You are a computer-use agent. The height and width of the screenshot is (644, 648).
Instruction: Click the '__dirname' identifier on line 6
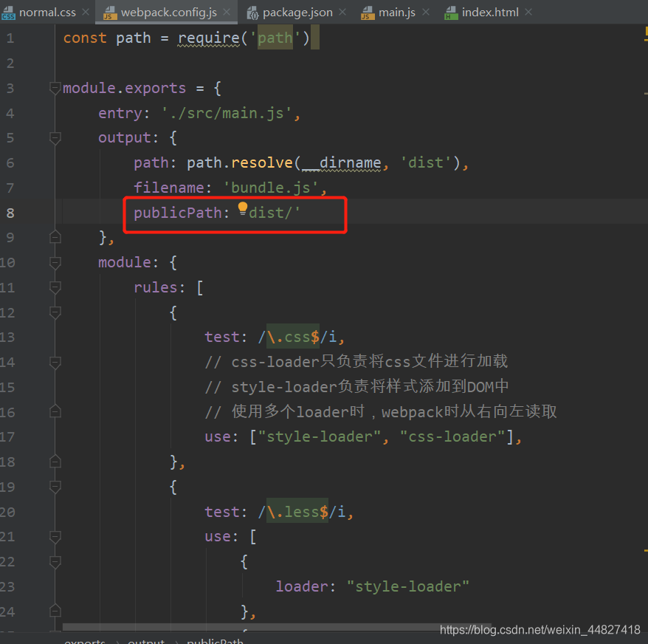click(342, 163)
